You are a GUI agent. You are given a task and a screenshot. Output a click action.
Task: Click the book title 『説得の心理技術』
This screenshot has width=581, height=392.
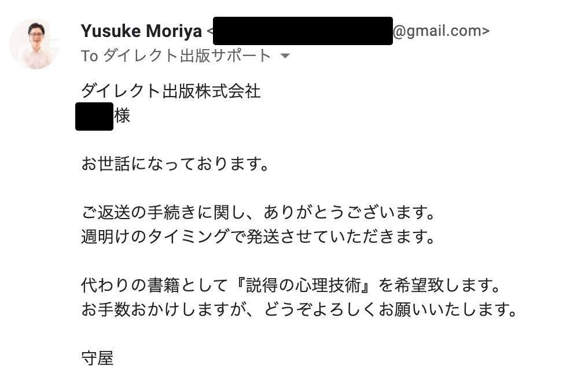coord(303,286)
